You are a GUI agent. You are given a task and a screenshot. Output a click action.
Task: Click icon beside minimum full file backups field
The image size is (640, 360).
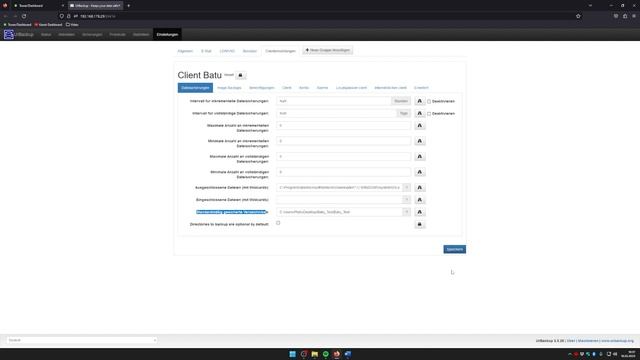point(419,172)
